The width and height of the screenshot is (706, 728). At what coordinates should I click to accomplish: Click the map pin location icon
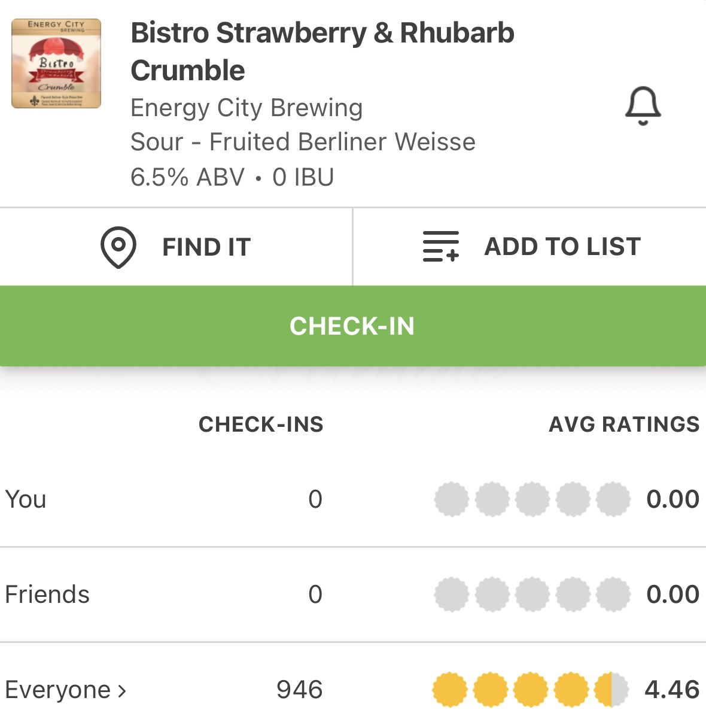pyautogui.click(x=118, y=247)
